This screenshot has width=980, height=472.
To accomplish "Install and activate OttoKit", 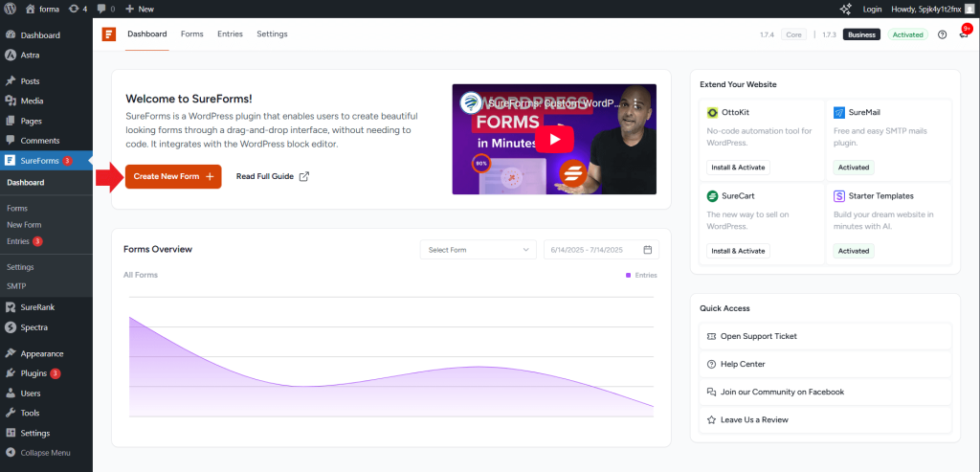I will click(737, 168).
